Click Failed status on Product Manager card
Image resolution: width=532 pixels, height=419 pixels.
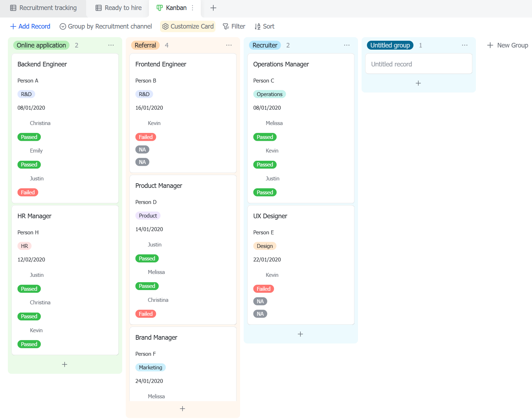(x=146, y=314)
